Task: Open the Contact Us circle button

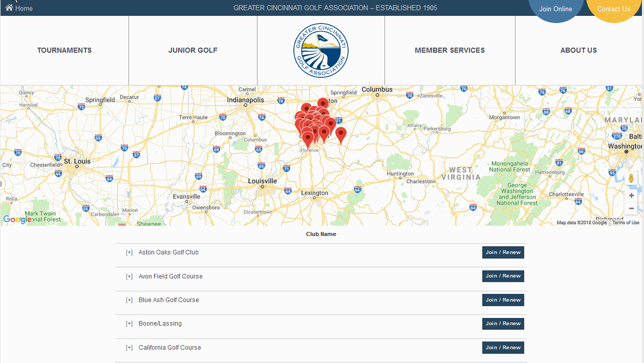Action: click(x=614, y=9)
